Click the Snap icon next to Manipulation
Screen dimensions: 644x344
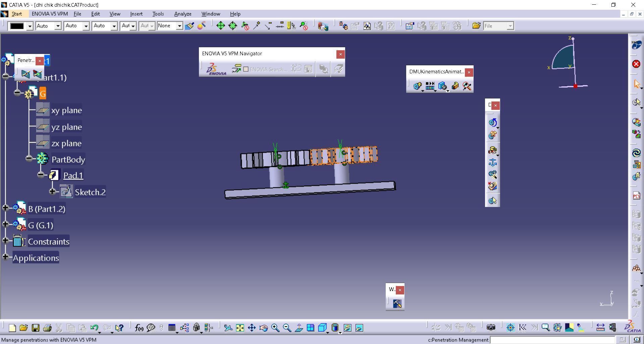point(232,26)
